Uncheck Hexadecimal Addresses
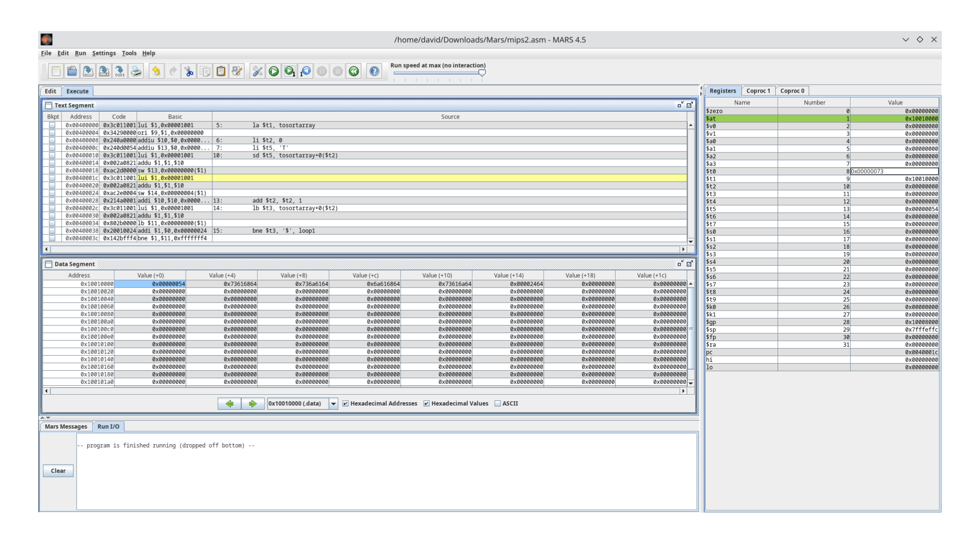This screenshot has width=980, height=558. click(x=345, y=403)
